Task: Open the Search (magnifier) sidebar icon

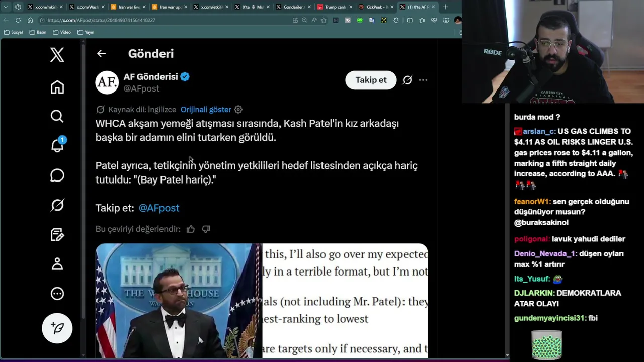Action: coord(57,117)
